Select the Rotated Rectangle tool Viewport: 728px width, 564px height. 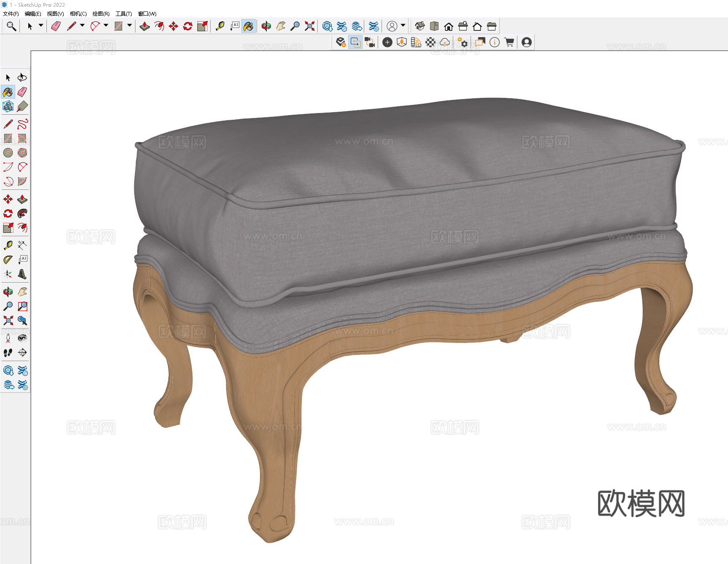22,138
